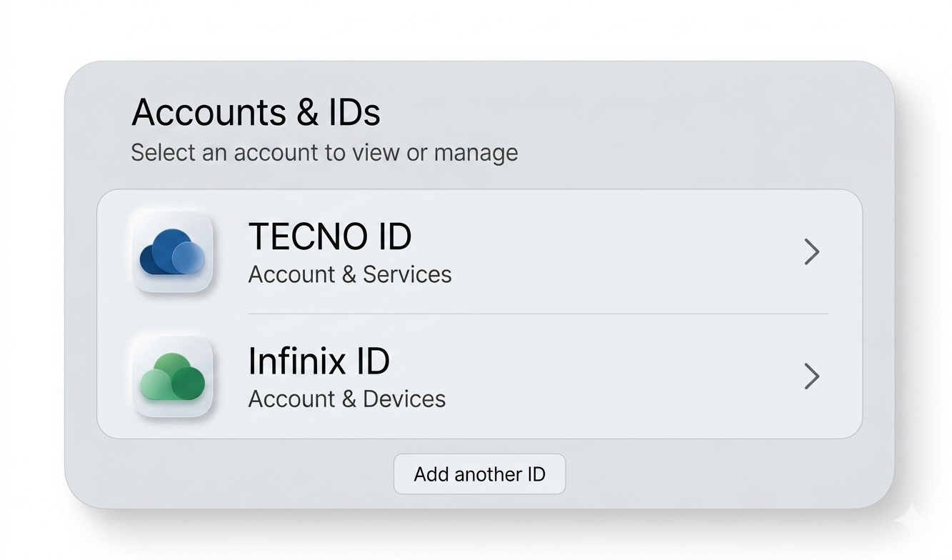Click the Account & Services subtitle
The width and height of the screenshot is (952, 560).
(350, 274)
